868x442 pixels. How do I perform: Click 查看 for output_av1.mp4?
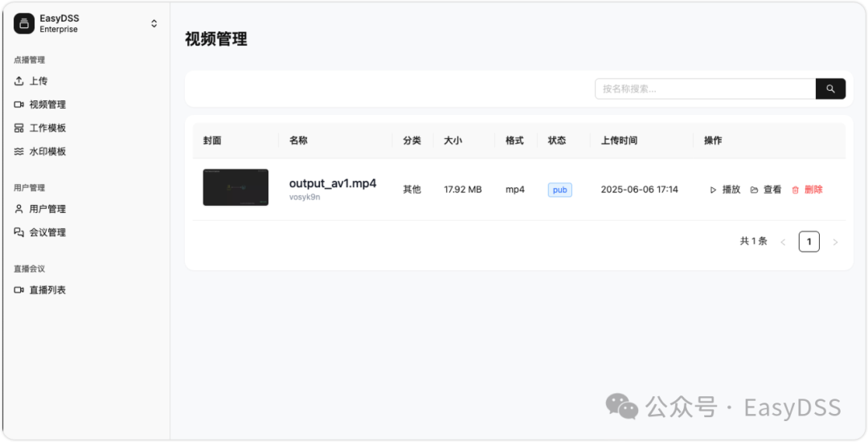coord(766,190)
